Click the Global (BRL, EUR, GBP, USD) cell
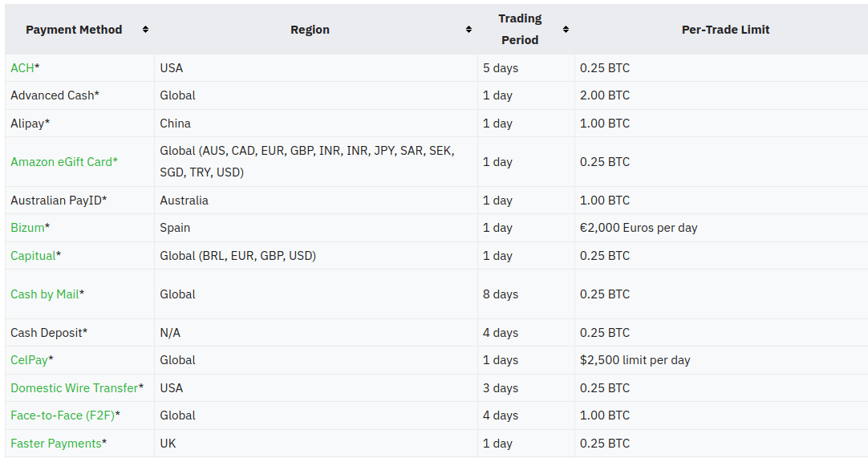The width and height of the screenshot is (868, 458). point(316,255)
